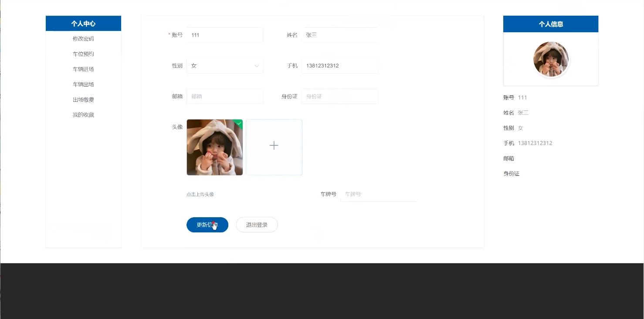Click the plus icon to upload avatar

point(274,146)
